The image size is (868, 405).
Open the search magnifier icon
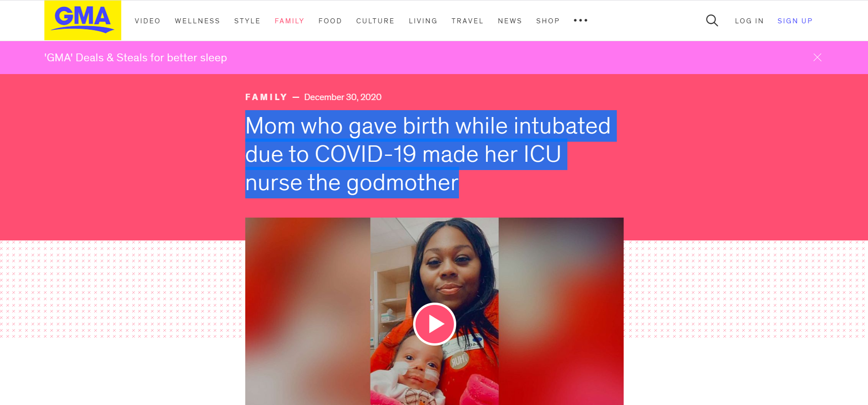tap(712, 21)
